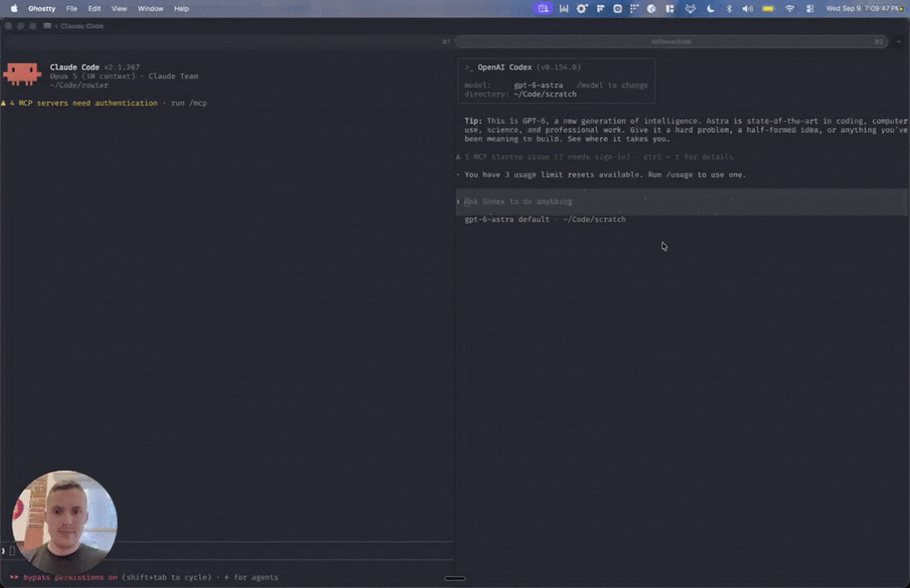Screen dimensions: 910x588
Task: Click the Claude Code pixel mascot logo
Action: [x=22, y=75]
